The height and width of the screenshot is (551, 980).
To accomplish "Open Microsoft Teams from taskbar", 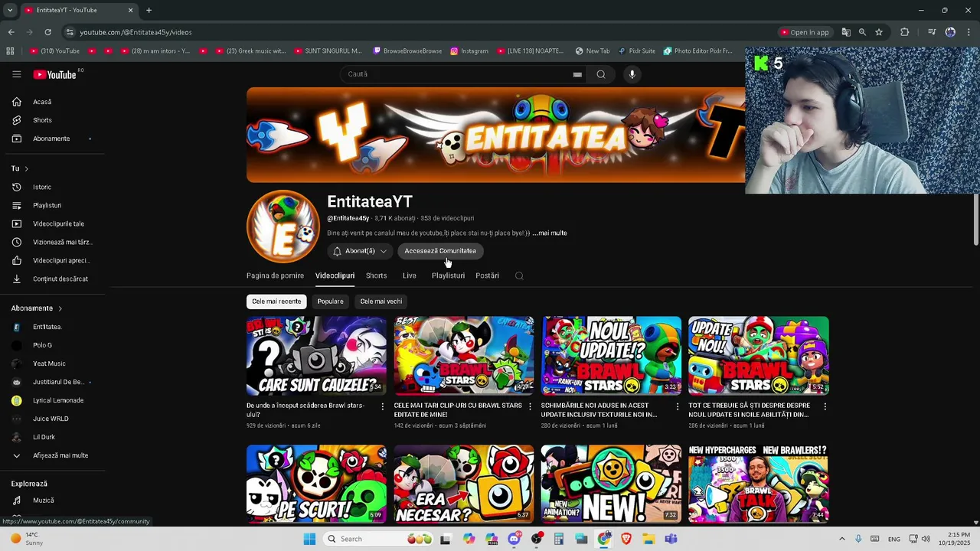I will click(x=671, y=539).
